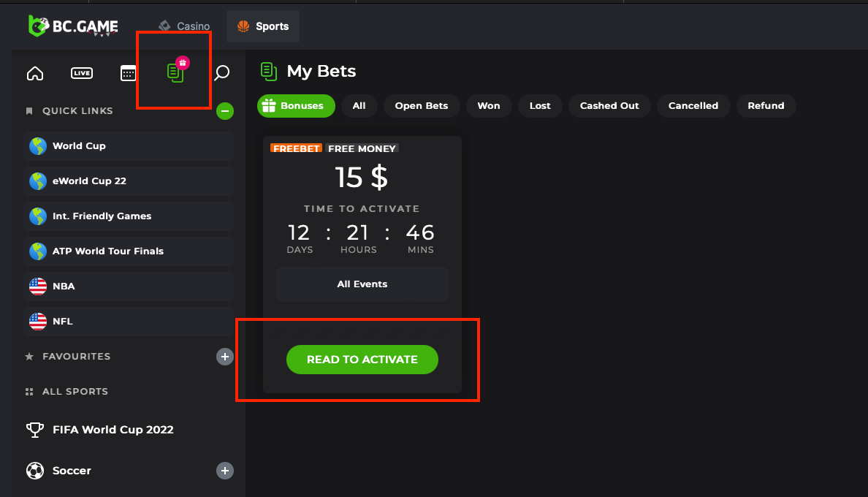Image resolution: width=868 pixels, height=497 pixels.
Task: Switch to the Casino tab
Action: coord(185,26)
